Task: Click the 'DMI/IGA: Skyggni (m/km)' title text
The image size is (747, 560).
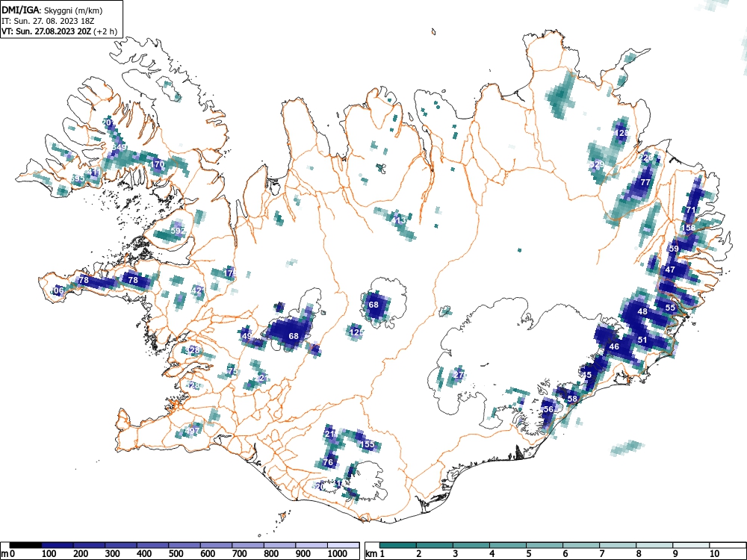Action: click(x=52, y=10)
